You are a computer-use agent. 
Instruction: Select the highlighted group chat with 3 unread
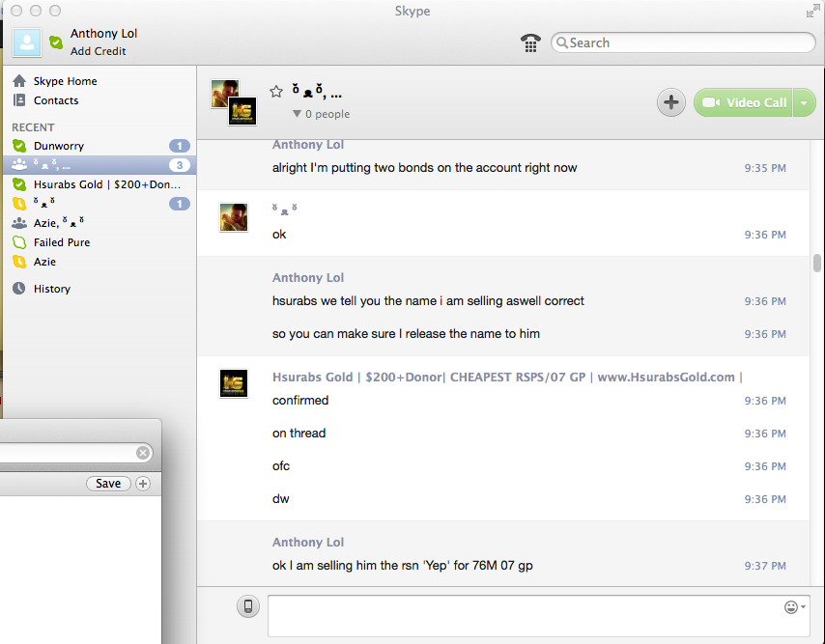[x=100, y=165]
